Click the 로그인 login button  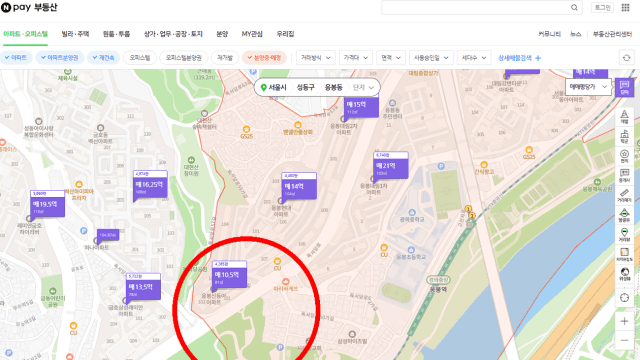[x=602, y=7]
